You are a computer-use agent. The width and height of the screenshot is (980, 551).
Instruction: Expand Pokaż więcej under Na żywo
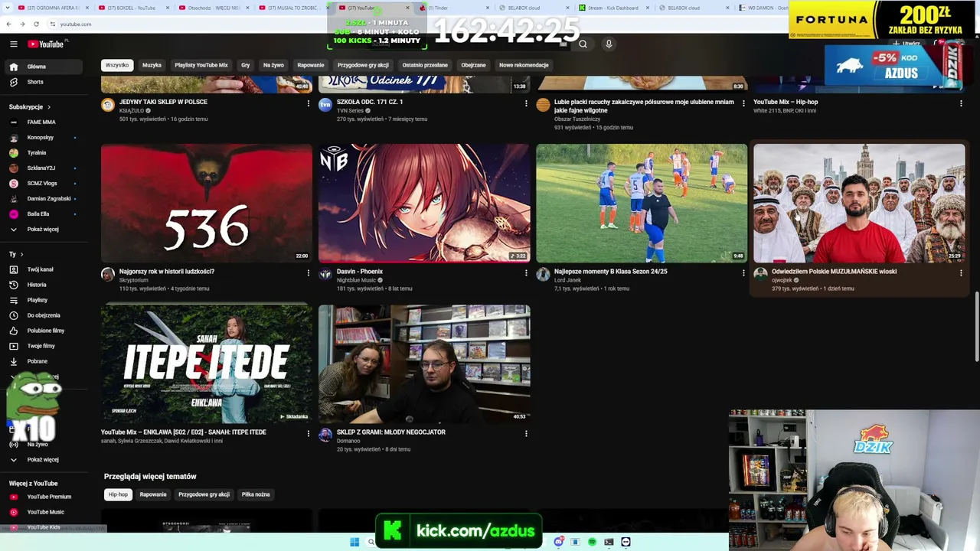pos(44,460)
